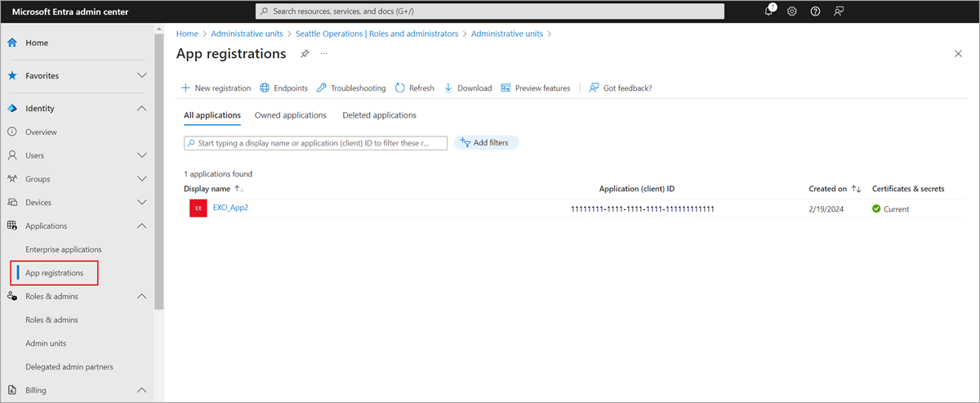Switch to Owned applications tab
980x403 pixels.
click(x=291, y=115)
